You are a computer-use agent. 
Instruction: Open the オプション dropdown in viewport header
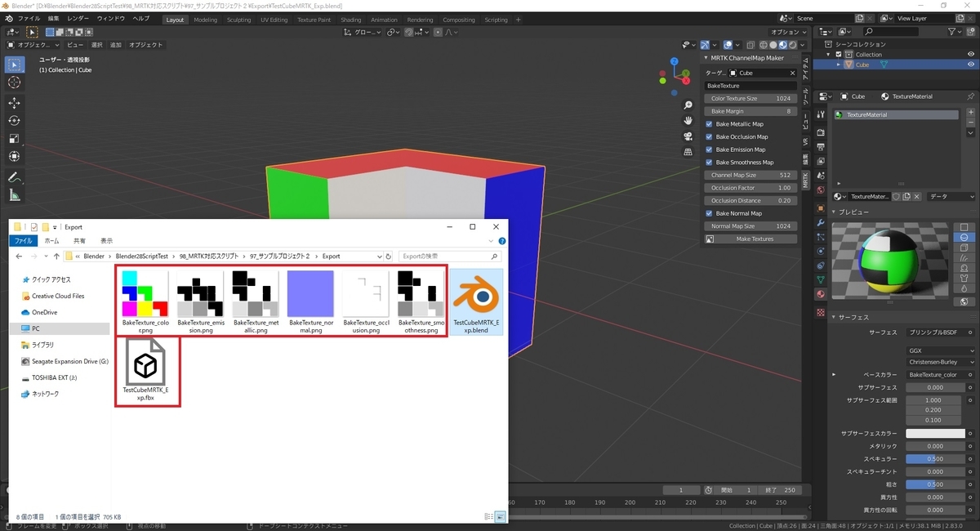pyautogui.click(x=787, y=32)
